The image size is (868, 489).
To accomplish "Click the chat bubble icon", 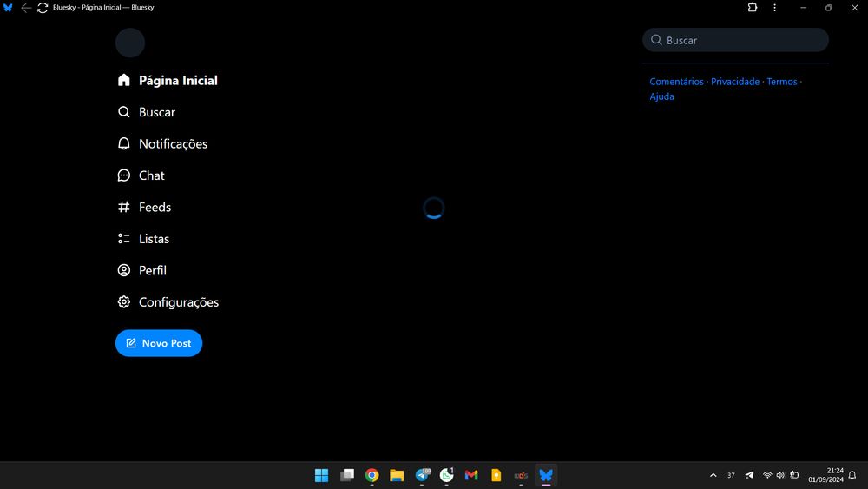I will pyautogui.click(x=124, y=175).
